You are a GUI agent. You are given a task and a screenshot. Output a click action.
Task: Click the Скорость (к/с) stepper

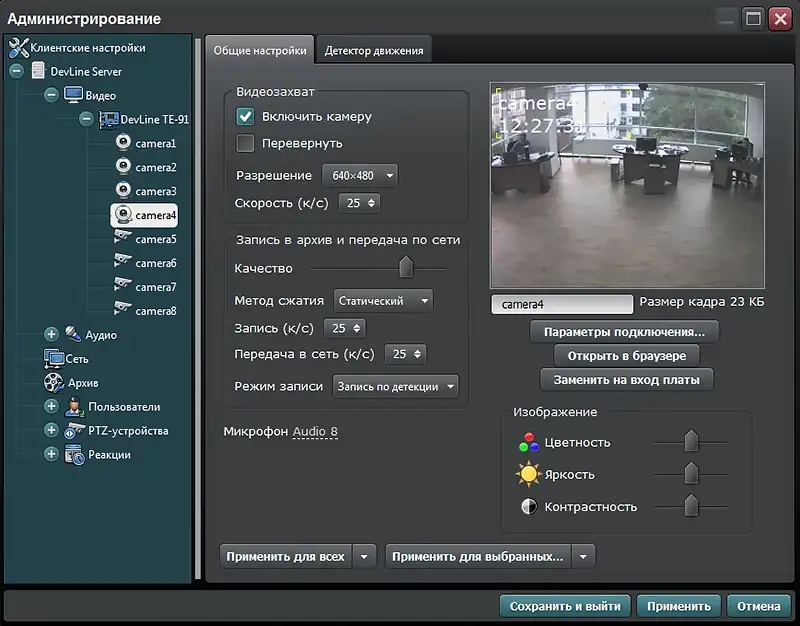pyautogui.click(x=360, y=203)
